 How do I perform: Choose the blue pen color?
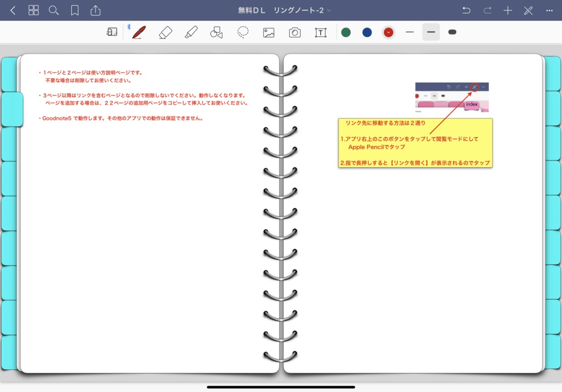point(367,32)
